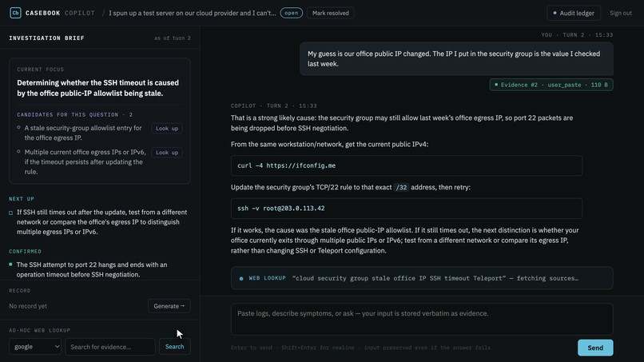Screen dimensions: 644x362
Task: Click the Audit ledger button
Action: point(574,13)
